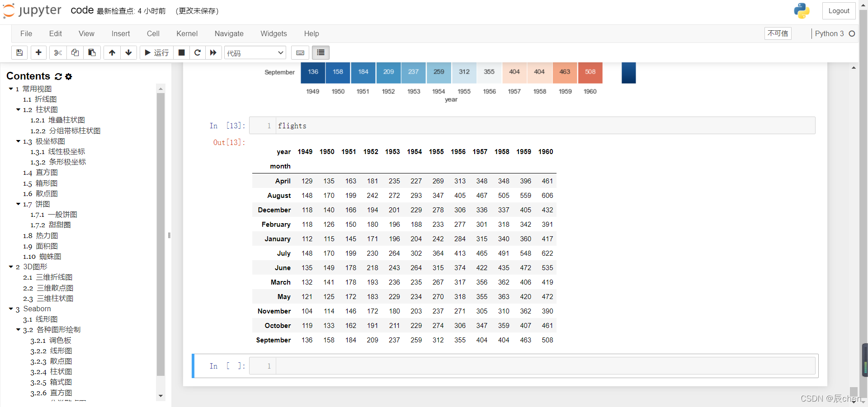Open the File menu
This screenshot has height=407, width=868.
coord(26,33)
